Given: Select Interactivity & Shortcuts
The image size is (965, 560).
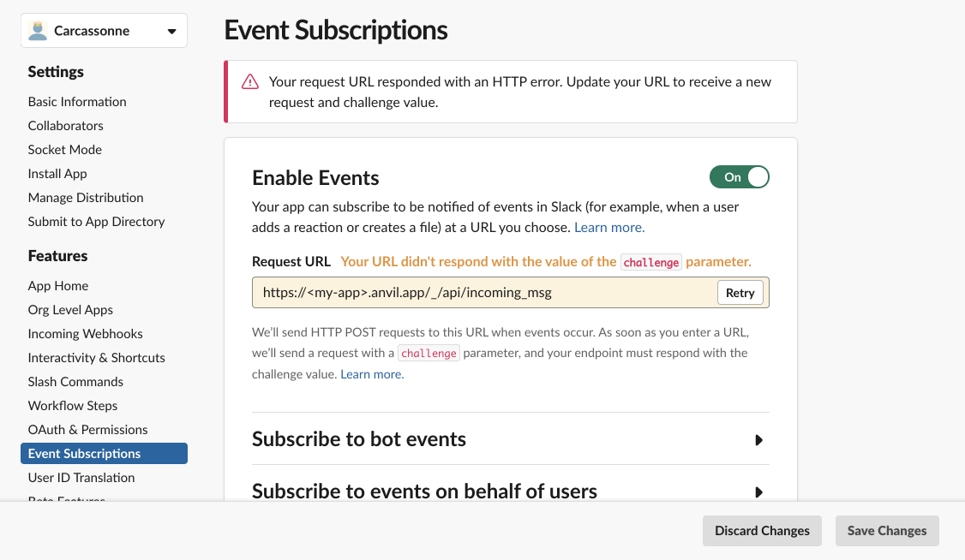Looking at the screenshot, I should (96, 358).
